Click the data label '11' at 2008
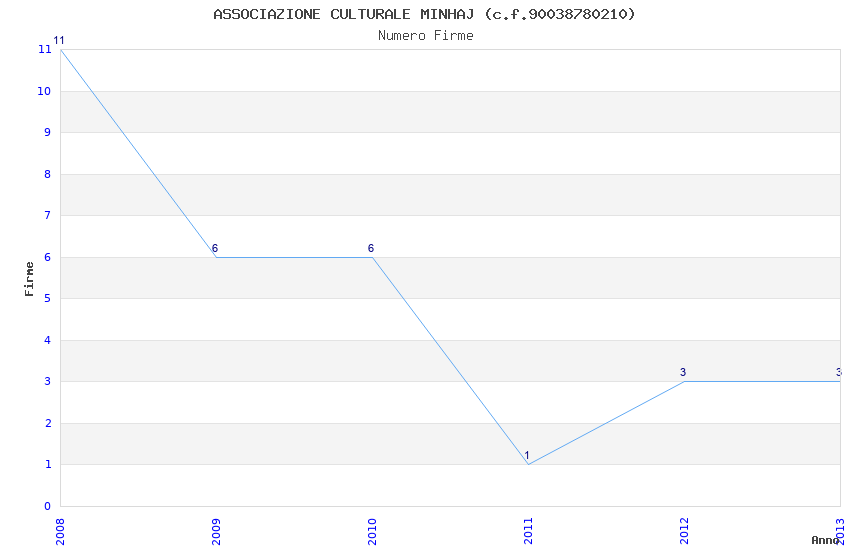Viewport: 850px width, 550px height. (x=59, y=41)
